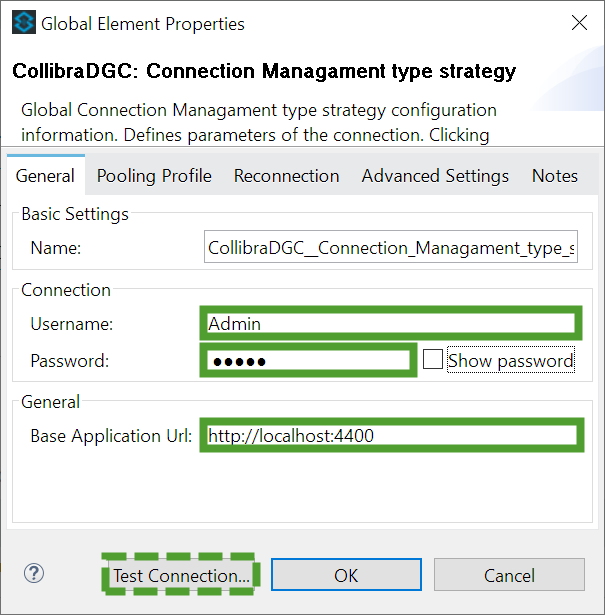Click the Username field containing Admin

click(391, 324)
